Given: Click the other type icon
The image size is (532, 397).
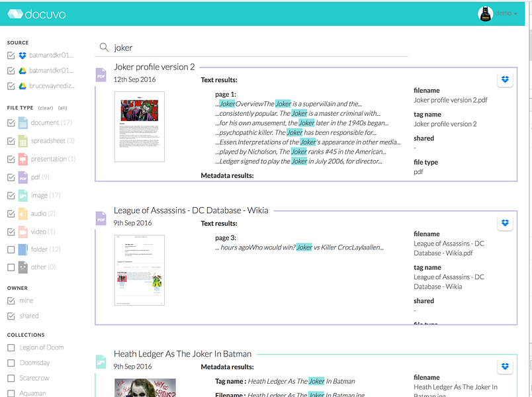Looking at the screenshot, I should pos(23,267).
